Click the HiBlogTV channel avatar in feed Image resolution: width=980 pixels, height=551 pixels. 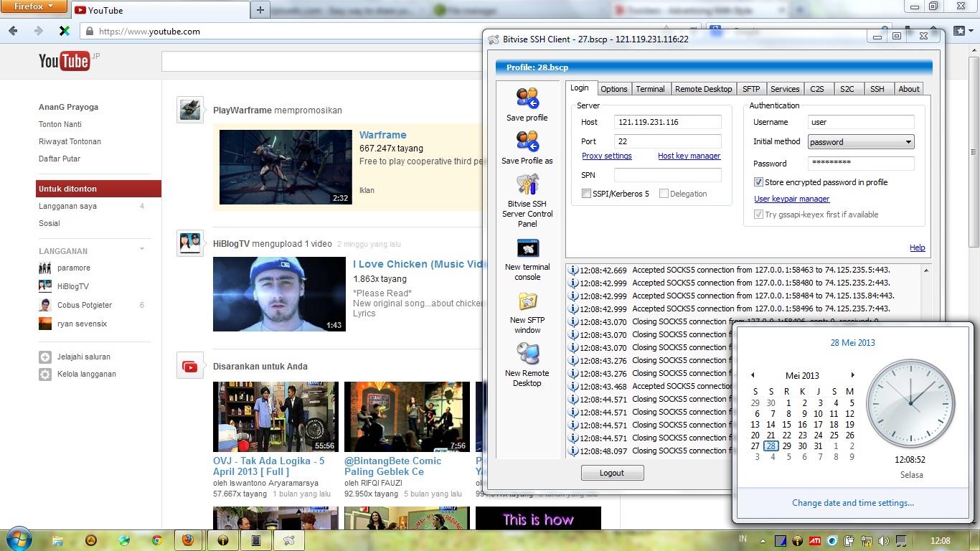click(190, 243)
